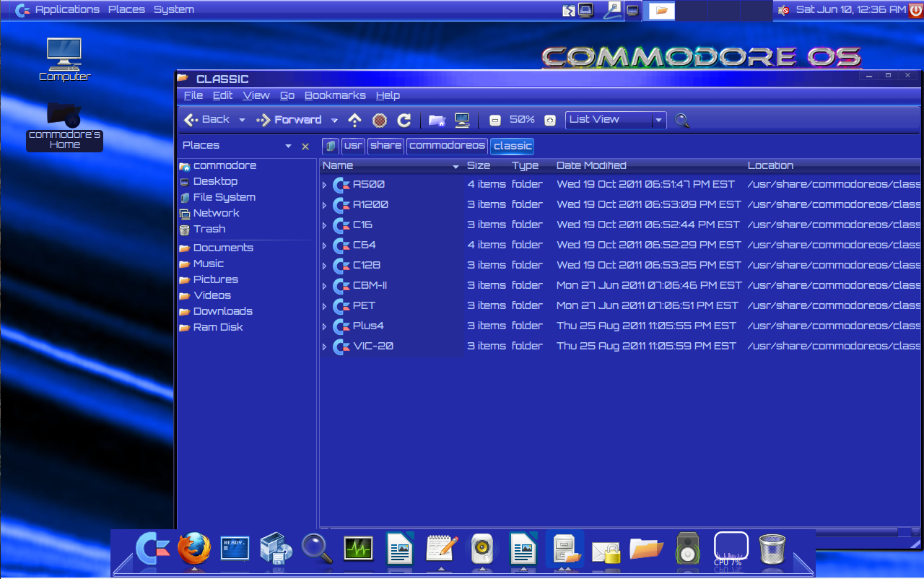The width and height of the screenshot is (924, 579).
Task: Click the magnifier search icon in toolbar
Action: tap(682, 120)
